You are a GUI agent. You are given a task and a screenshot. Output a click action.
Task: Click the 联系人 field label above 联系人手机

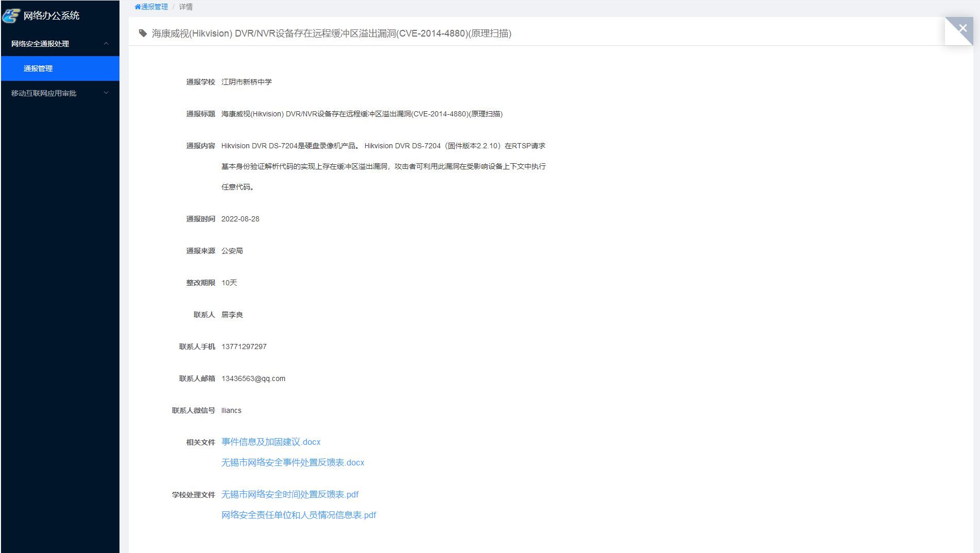point(204,315)
